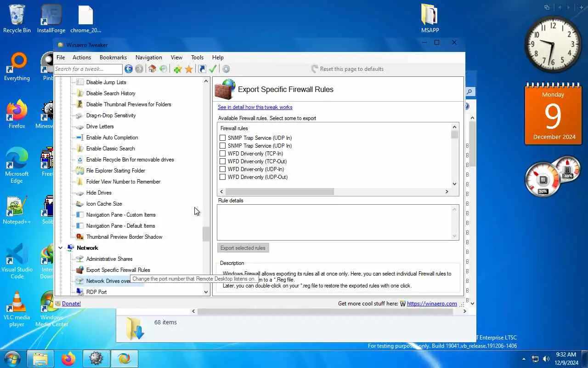
Task: Click the Windows Start orb
Action: 12,359
